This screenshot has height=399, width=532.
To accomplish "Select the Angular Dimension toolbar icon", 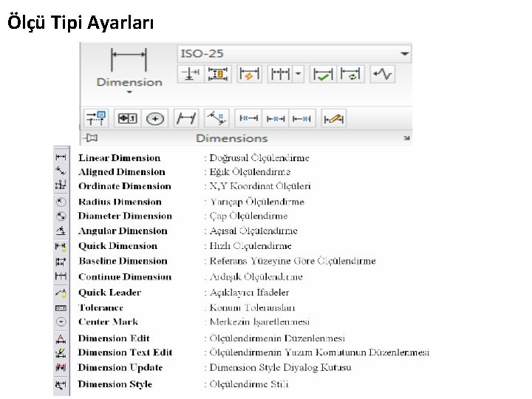I will pyautogui.click(x=61, y=231).
